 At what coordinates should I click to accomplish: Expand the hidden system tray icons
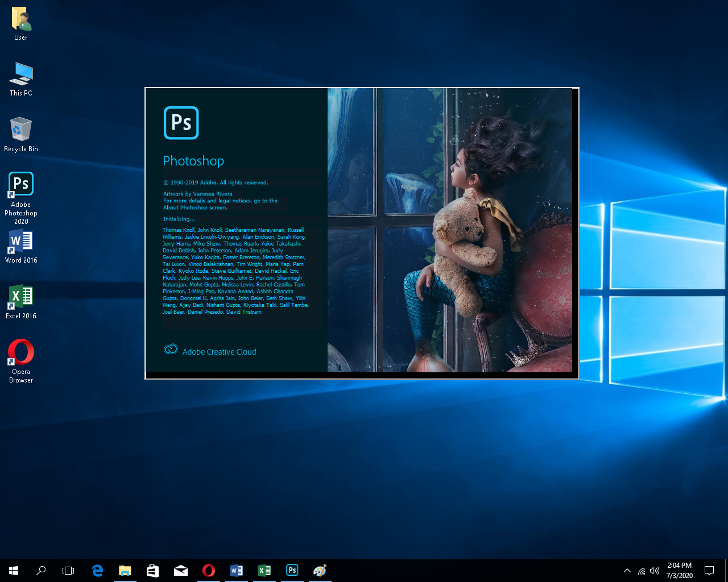627,571
